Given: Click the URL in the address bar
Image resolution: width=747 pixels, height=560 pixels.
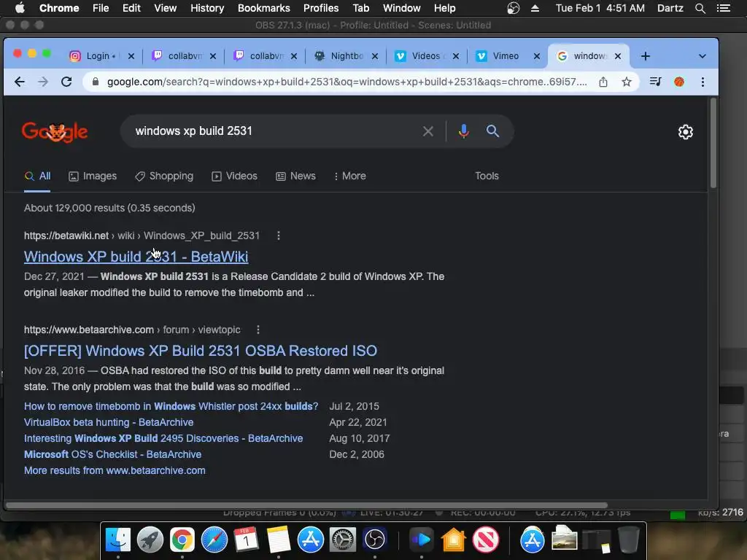Looking at the screenshot, I should 347,82.
